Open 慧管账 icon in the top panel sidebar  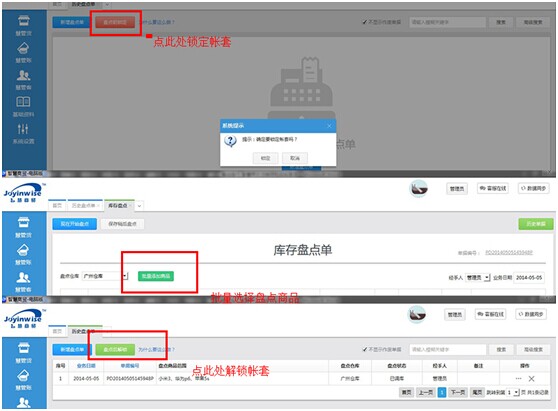point(23,48)
